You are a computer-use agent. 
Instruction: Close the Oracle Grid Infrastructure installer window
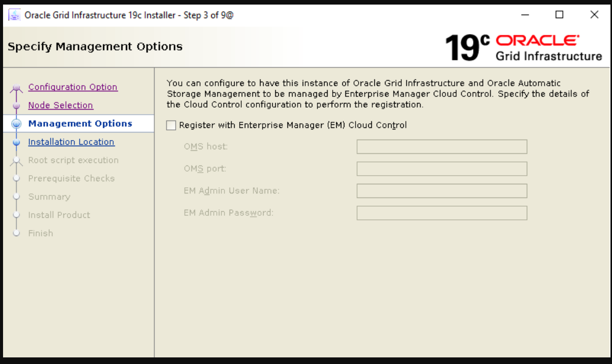tap(594, 15)
